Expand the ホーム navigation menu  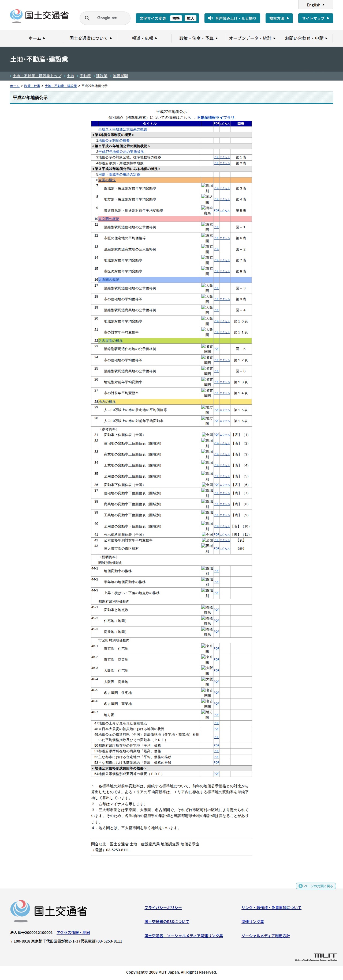click(37, 38)
